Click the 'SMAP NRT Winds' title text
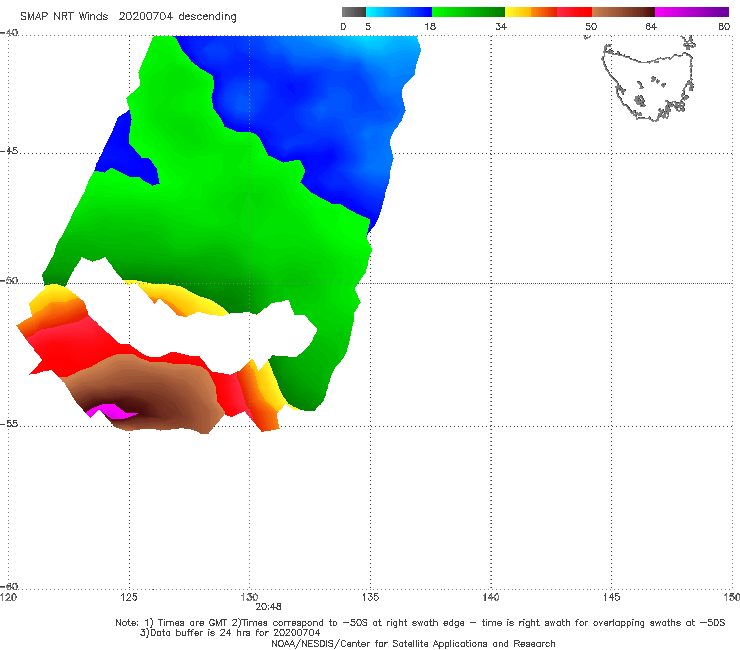740x650 pixels. coord(64,17)
